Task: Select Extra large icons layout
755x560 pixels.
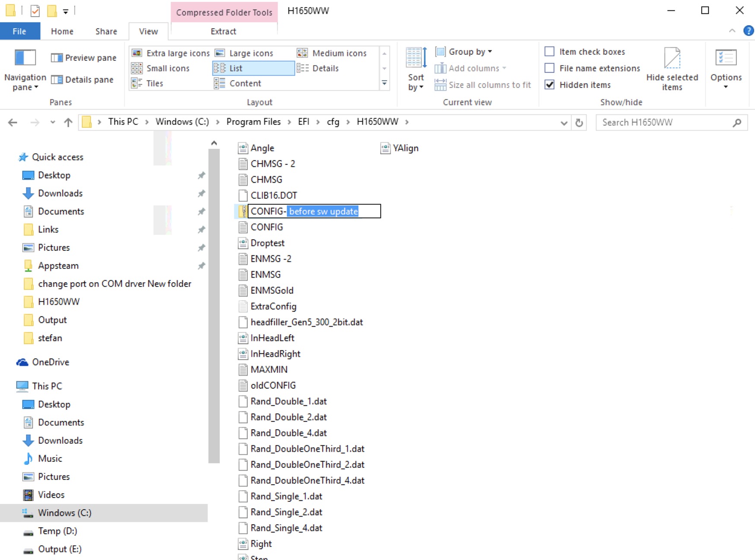Action: coord(171,53)
